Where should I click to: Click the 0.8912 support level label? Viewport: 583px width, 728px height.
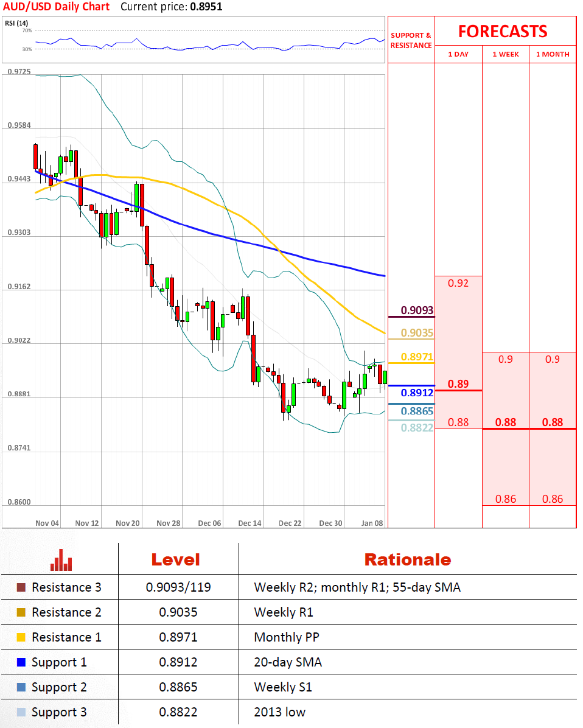417,393
